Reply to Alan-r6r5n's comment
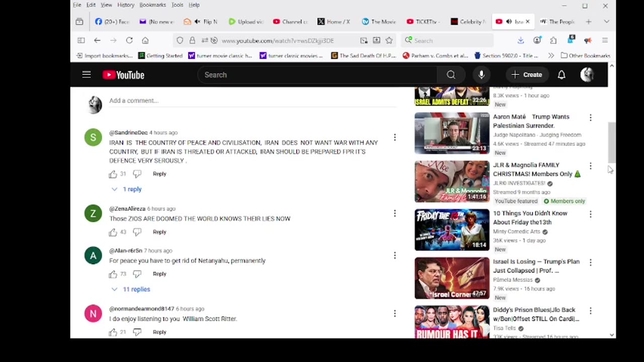Viewport: 644px width, 362px height. 159,274
